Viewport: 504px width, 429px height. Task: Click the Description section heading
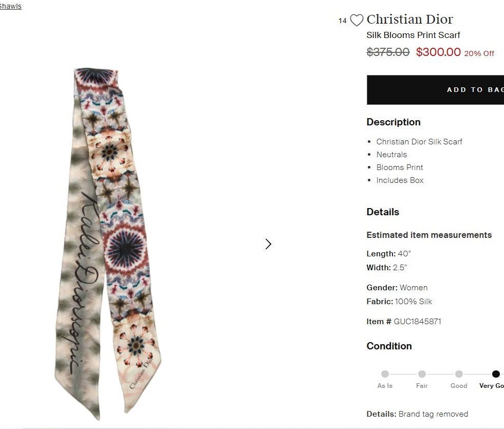[x=393, y=122]
